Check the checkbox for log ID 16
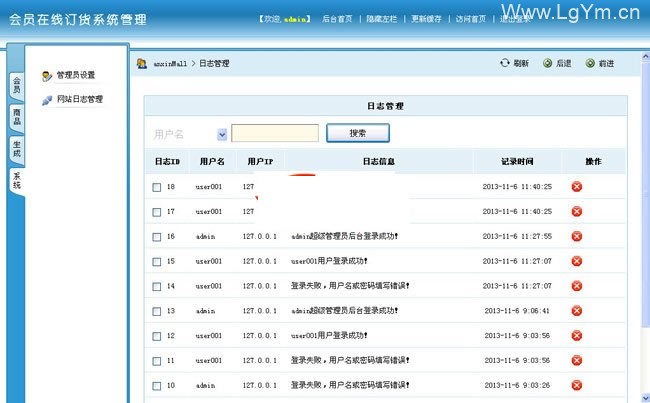 [x=157, y=237]
